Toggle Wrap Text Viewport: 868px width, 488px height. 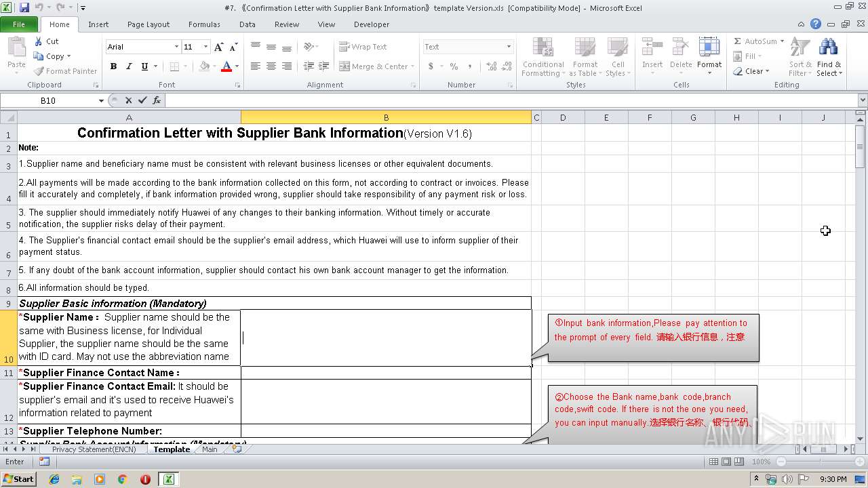tap(363, 47)
